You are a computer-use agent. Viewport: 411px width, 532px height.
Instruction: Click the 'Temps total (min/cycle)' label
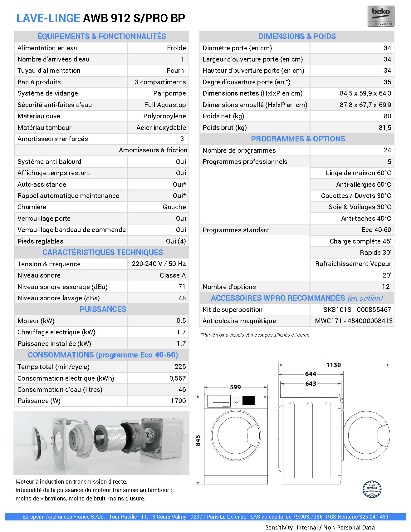[53, 367]
